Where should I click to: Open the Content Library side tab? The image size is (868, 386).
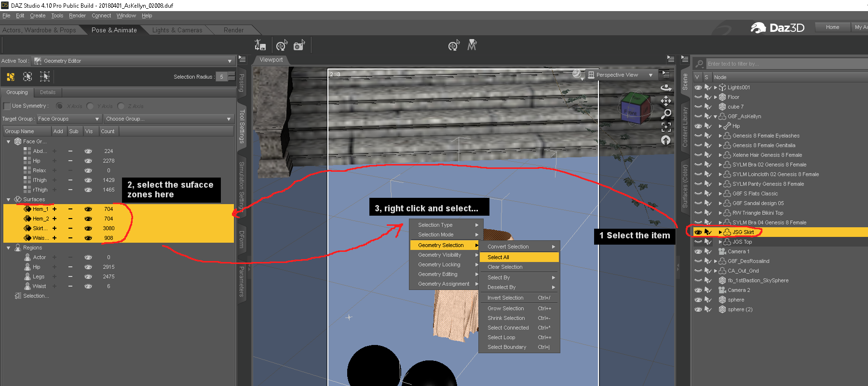point(685,127)
